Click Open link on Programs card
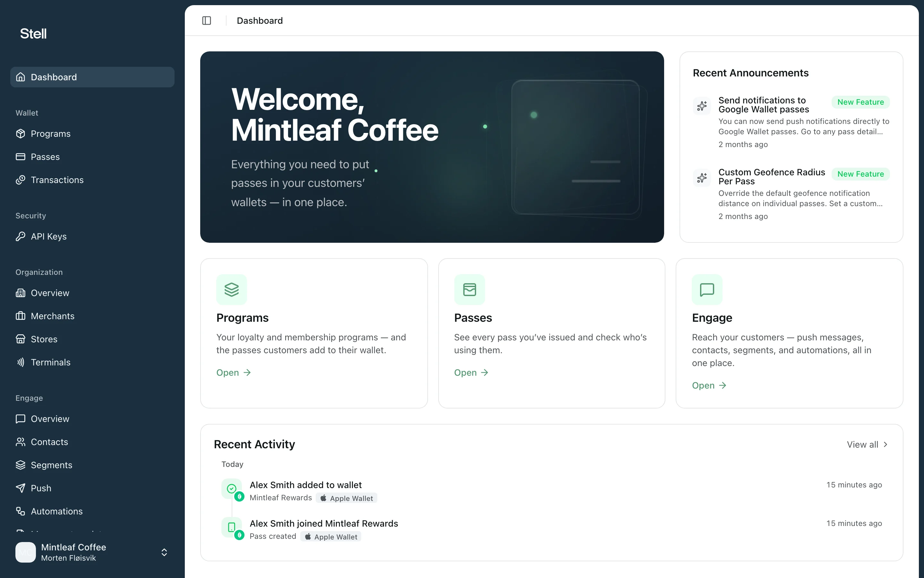 tap(234, 373)
